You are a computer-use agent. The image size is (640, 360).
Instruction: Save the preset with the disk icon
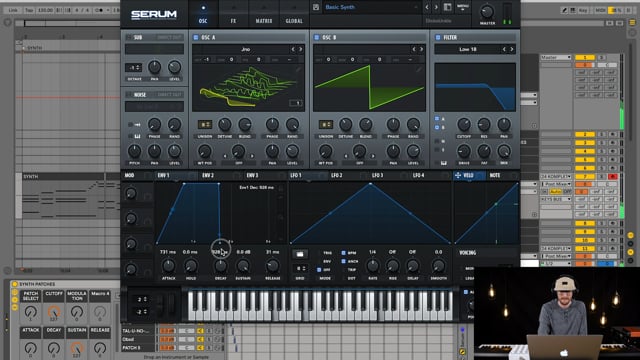[x=316, y=7]
